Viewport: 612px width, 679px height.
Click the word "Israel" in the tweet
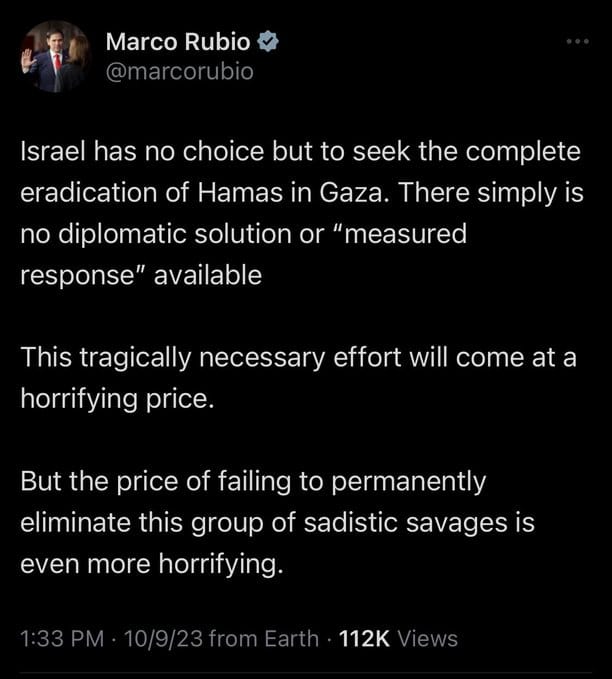coord(50,153)
